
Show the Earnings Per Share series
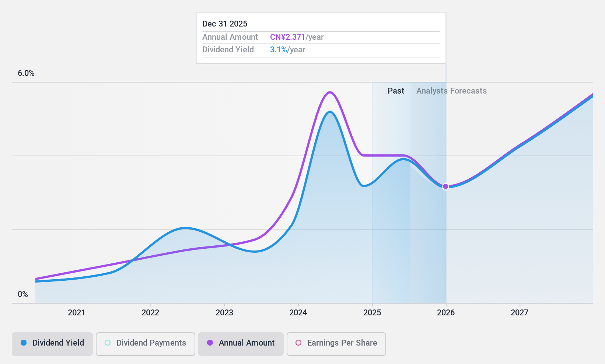tap(336, 344)
